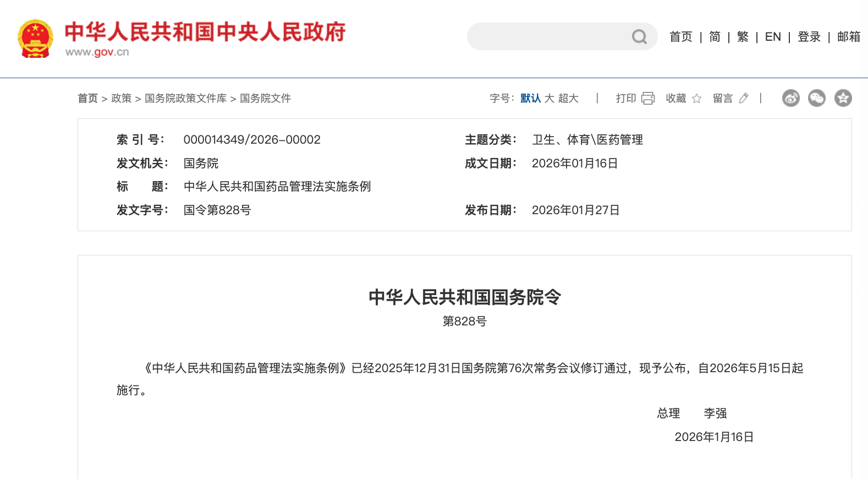868x479 pixels.
Task: Go to 政策 breadcrumb link
Action: pyautogui.click(x=121, y=99)
